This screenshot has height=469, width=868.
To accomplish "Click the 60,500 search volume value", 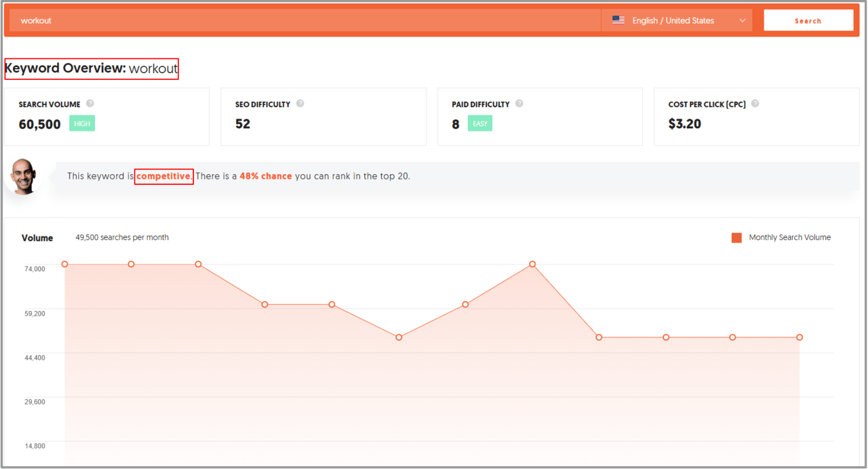I will click(39, 124).
